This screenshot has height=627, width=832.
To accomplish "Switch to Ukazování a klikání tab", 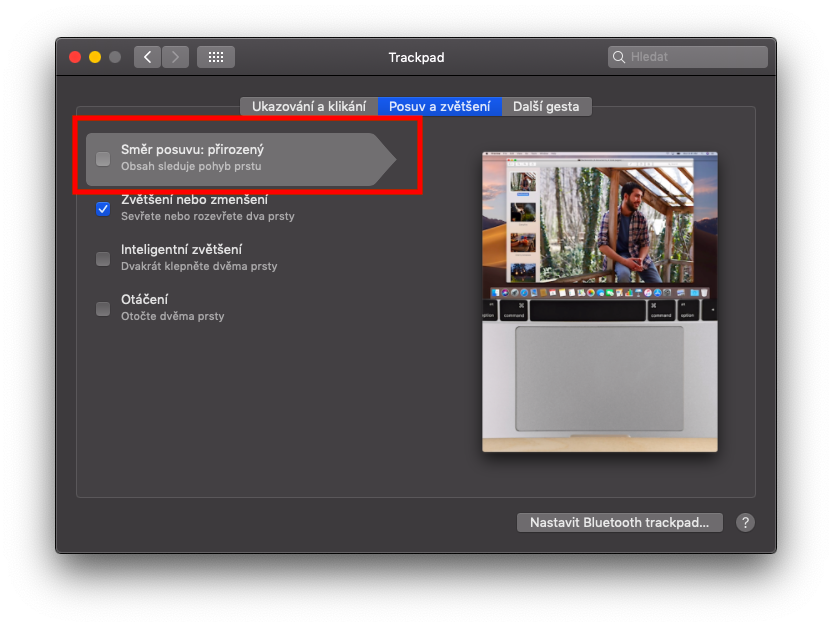I will tap(309, 106).
